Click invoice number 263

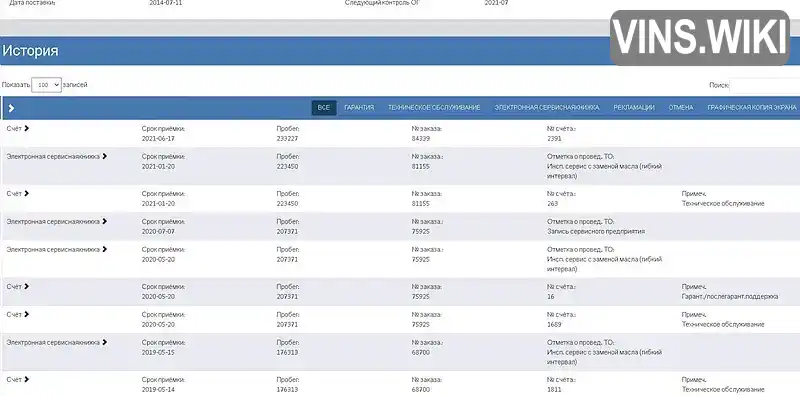[553, 203]
